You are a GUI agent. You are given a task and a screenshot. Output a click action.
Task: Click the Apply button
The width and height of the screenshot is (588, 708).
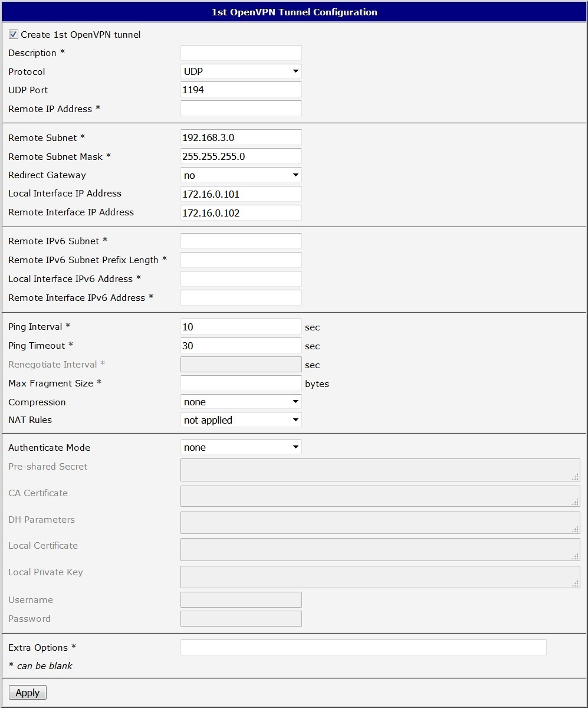(x=28, y=693)
